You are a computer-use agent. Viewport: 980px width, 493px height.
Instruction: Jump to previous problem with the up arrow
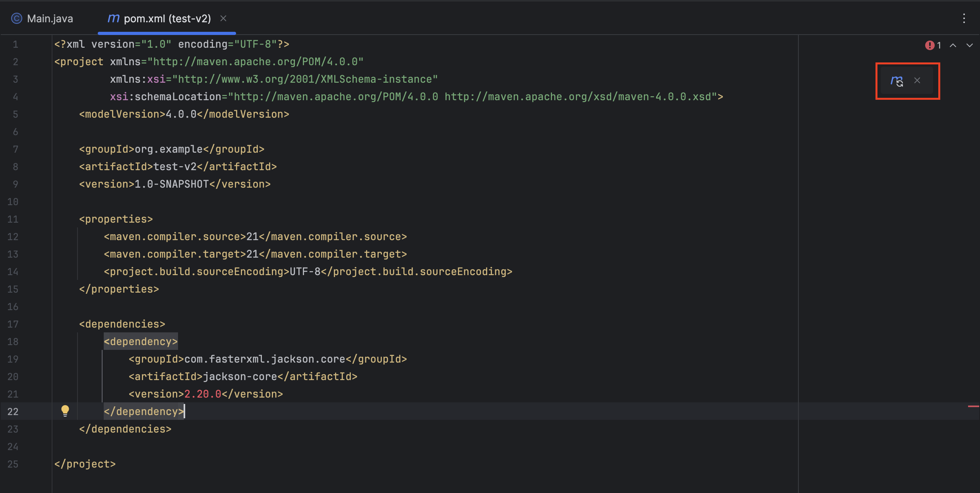point(953,45)
